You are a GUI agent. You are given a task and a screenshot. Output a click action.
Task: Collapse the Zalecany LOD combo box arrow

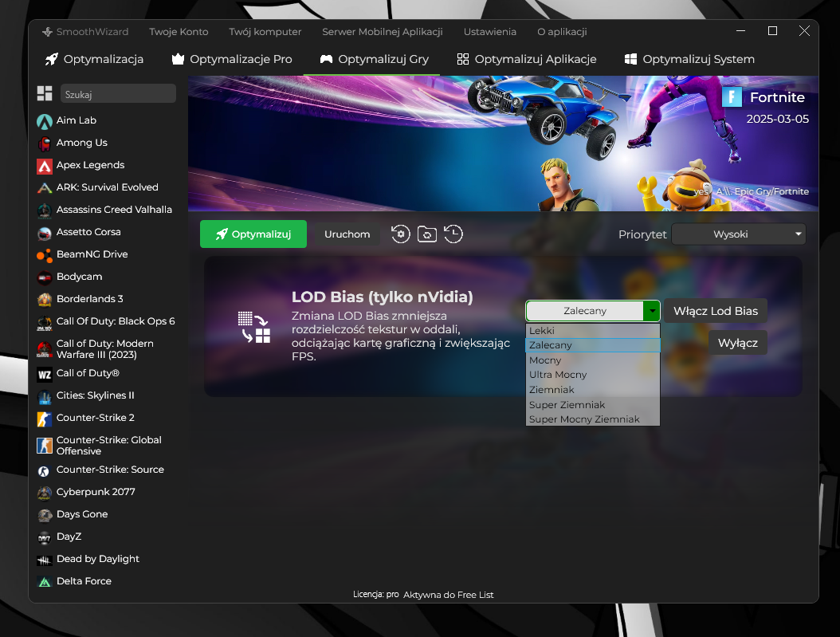(652, 311)
